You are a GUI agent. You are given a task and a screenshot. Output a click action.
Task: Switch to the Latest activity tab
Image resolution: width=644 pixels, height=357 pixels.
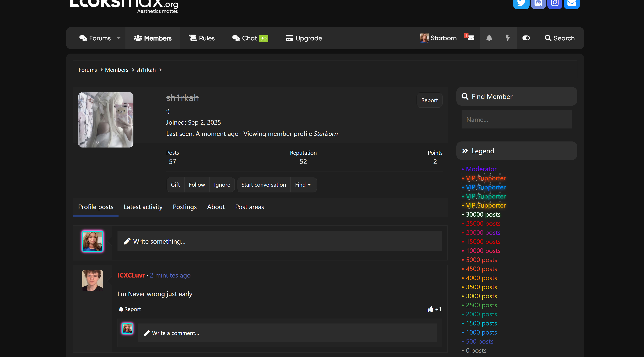[x=143, y=207]
